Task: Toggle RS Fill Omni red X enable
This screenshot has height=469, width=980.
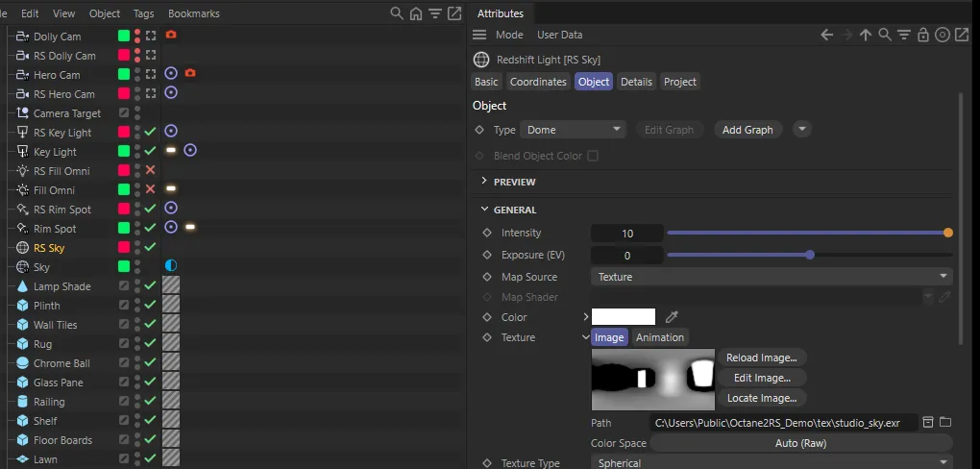Action: pyautogui.click(x=150, y=170)
